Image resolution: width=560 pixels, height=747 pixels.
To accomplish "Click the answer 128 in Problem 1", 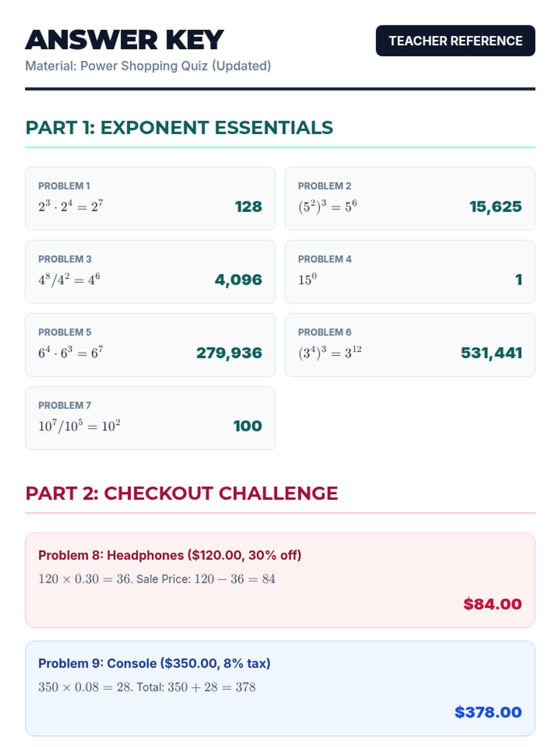I will (248, 206).
